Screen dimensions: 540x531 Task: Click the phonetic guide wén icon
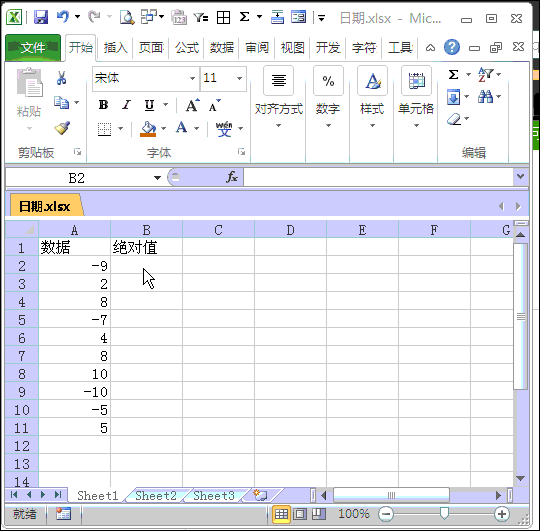(224, 129)
